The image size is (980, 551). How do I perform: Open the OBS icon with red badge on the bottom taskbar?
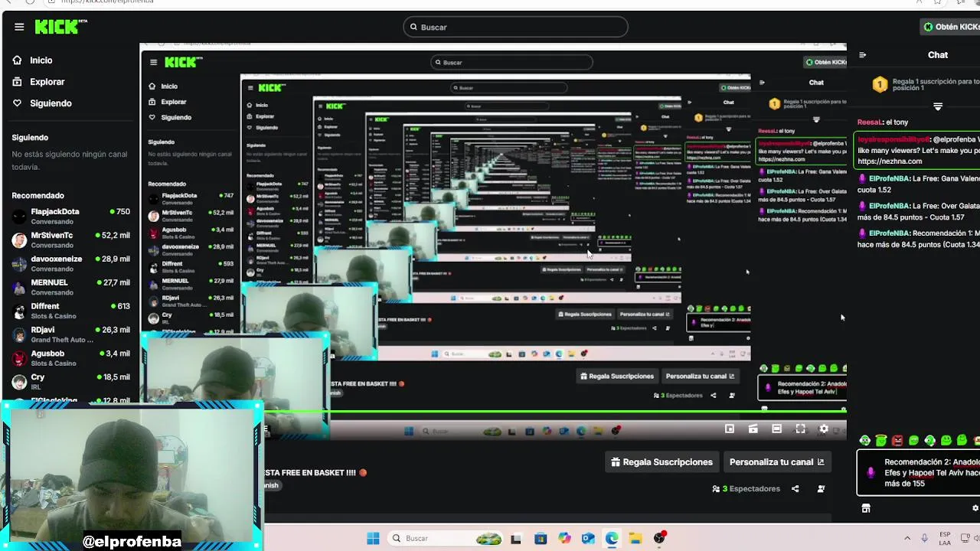tap(659, 538)
